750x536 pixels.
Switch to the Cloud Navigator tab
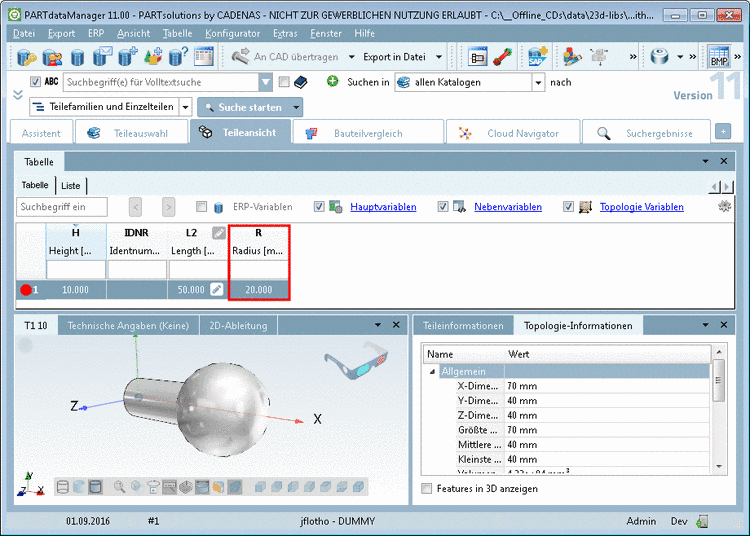click(512, 133)
